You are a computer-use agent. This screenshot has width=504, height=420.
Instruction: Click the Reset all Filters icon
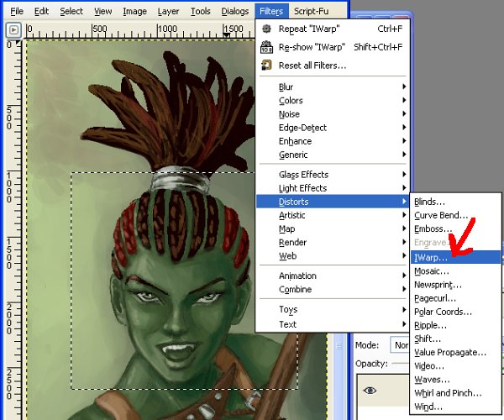pyautogui.click(x=266, y=66)
